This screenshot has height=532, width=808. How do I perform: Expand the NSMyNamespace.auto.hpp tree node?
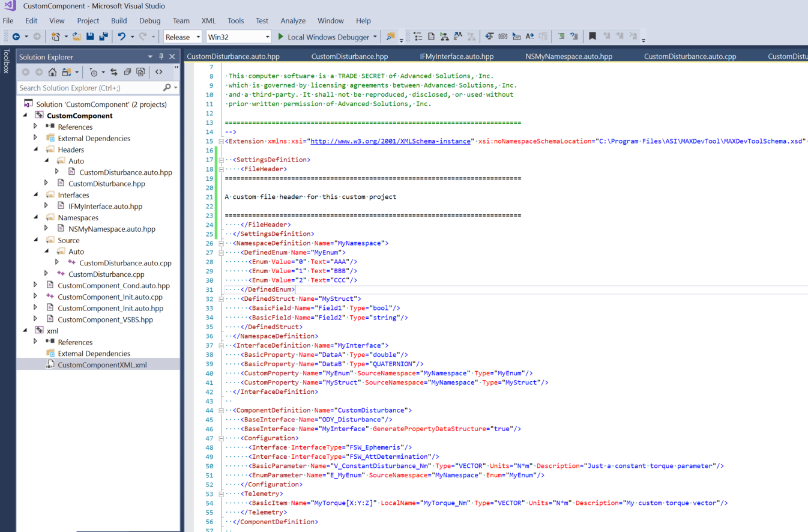tap(46, 229)
